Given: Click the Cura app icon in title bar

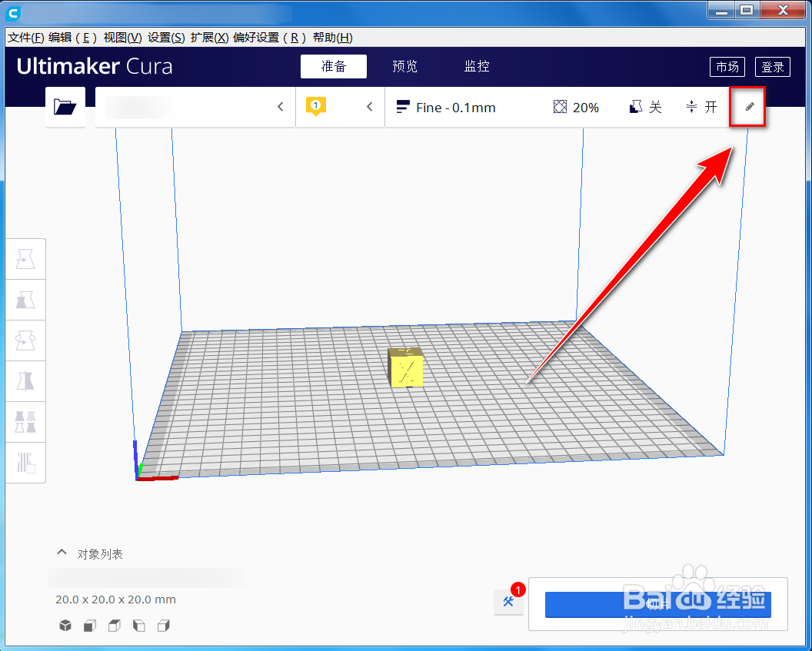Looking at the screenshot, I should [x=13, y=13].
